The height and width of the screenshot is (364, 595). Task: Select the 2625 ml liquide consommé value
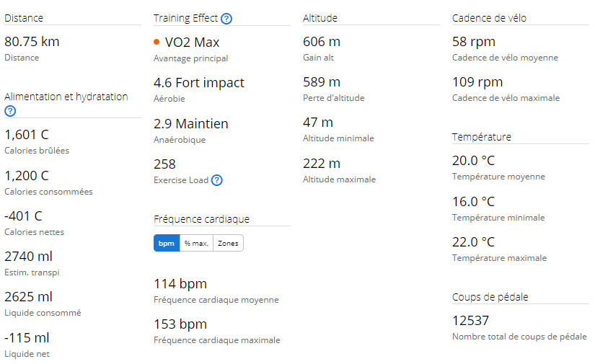tap(28, 296)
